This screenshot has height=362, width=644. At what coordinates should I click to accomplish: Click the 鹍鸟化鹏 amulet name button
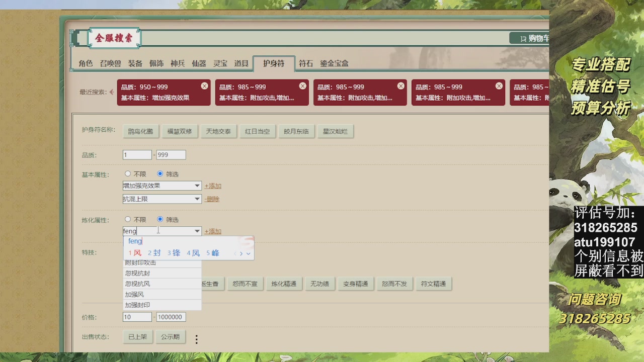point(140,132)
